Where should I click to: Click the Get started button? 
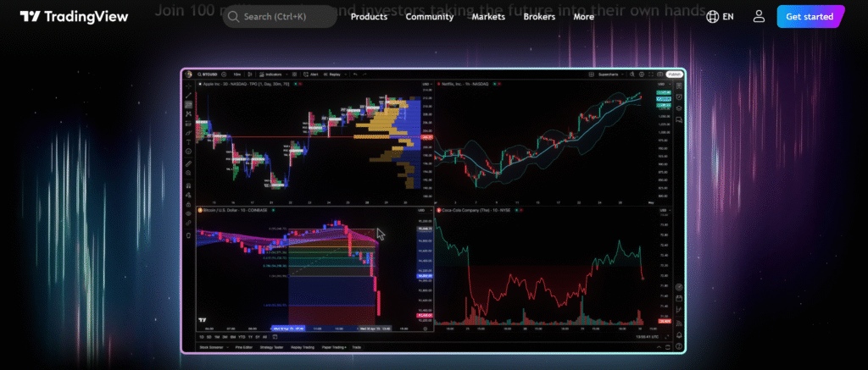[810, 17]
